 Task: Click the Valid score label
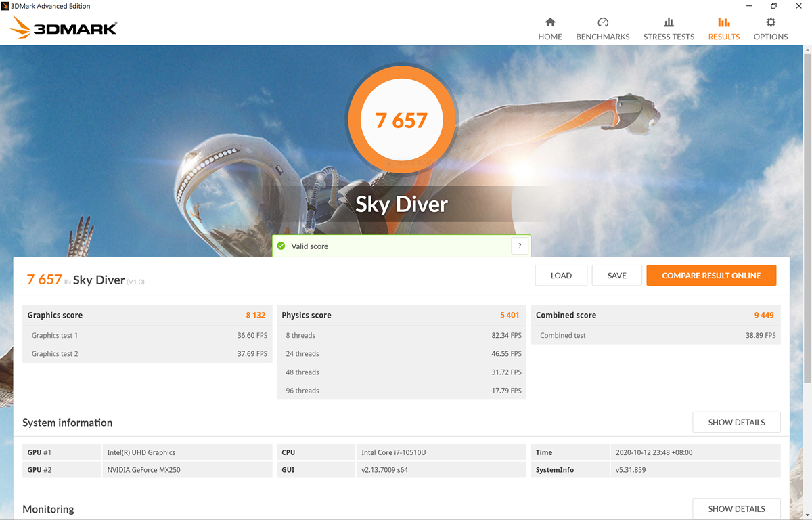coord(310,246)
